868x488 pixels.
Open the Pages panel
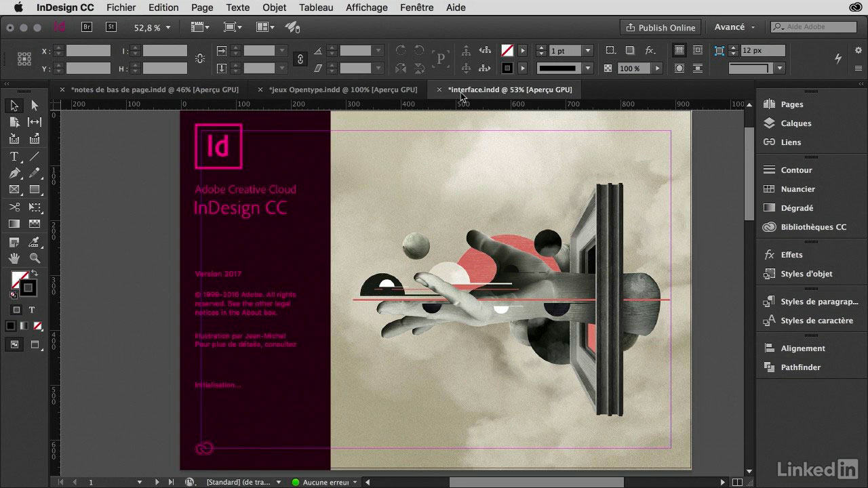pyautogui.click(x=790, y=104)
